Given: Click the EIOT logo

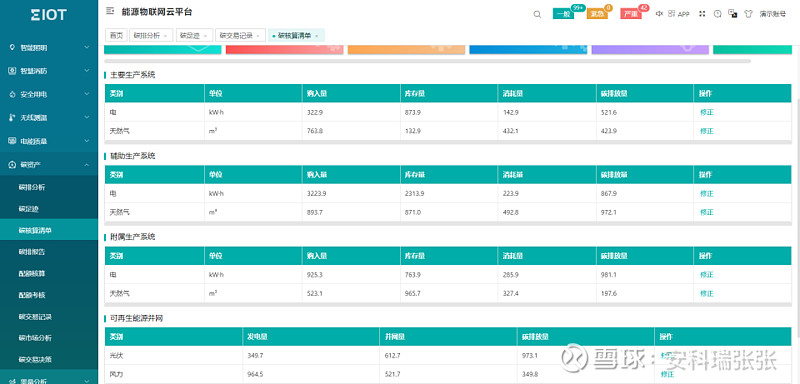Looking at the screenshot, I should click(48, 15).
